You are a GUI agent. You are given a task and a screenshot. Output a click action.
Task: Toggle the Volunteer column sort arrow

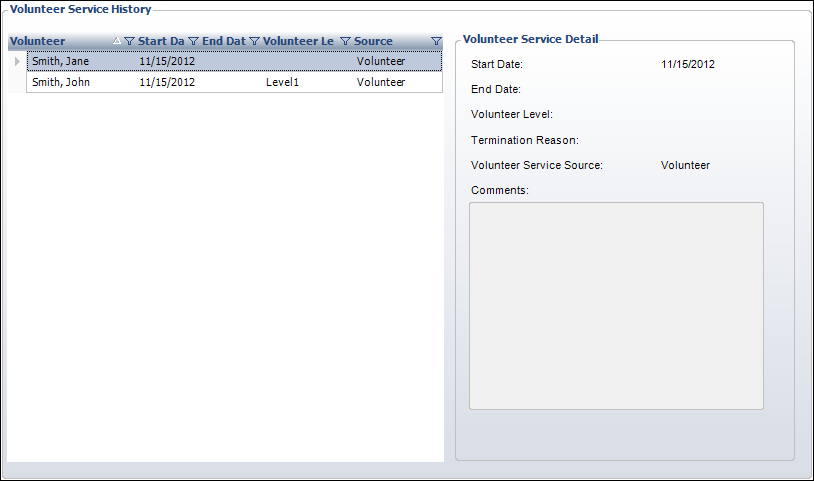click(117, 40)
